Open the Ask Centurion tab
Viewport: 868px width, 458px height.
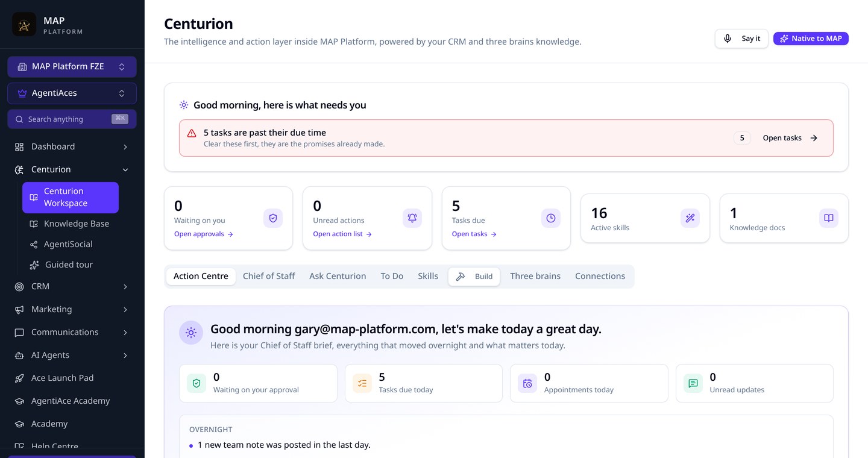[338, 277]
